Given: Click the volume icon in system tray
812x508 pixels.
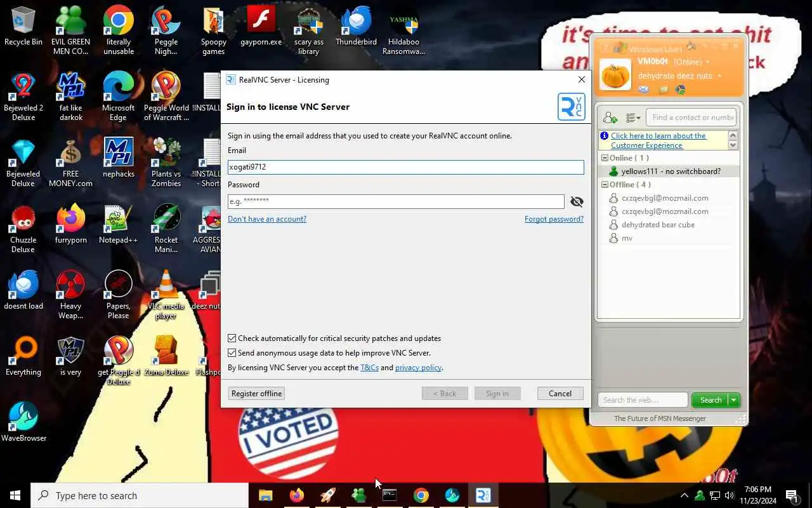Looking at the screenshot, I should [x=730, y=495].
